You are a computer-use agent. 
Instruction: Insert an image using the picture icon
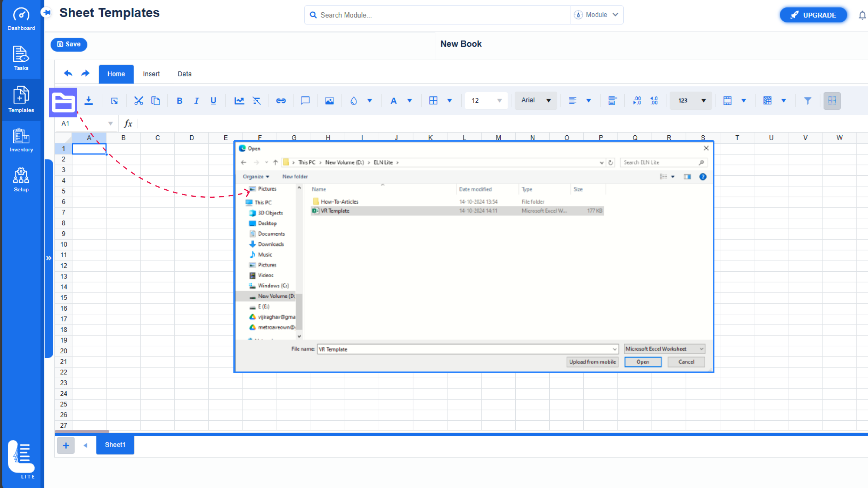(x=330, y=101)
